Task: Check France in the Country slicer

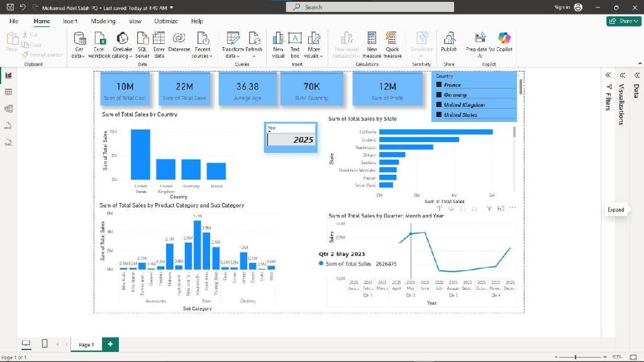Action: [x=440, y=85]
